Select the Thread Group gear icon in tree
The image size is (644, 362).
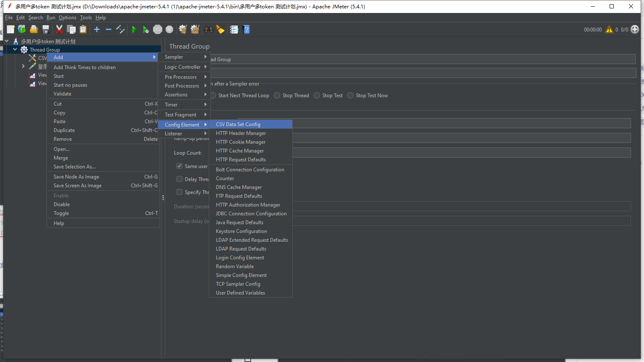click(24, 49)
